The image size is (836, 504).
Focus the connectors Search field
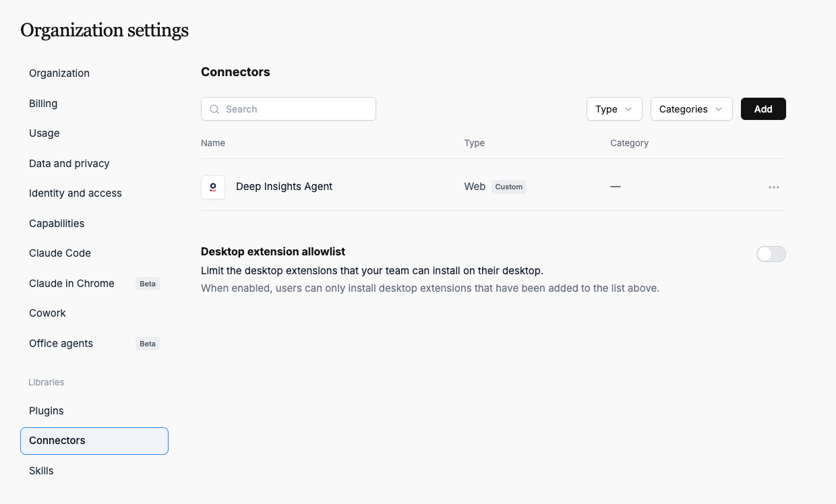click(x=289, y=109)
